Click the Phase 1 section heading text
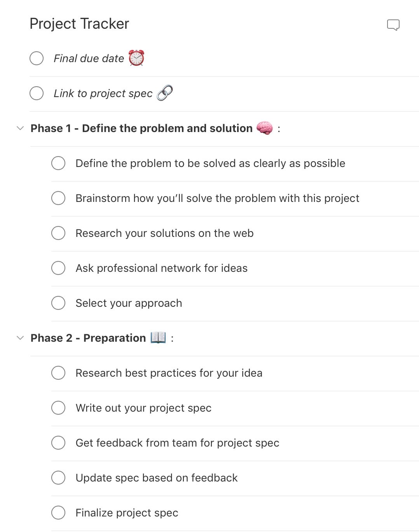Viewport: 419px width, 532px height. pyautogui.click(x=141, y=129)
